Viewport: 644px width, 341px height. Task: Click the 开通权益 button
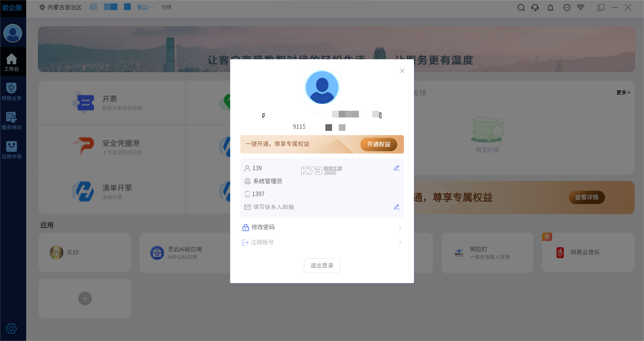point(379,144)
